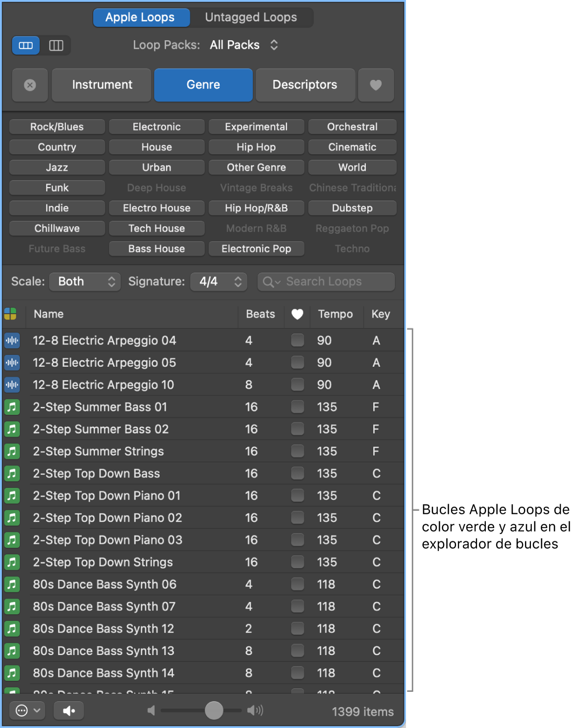Open the Signature 4/4 popup menu
Image resolution: width=580 pixels, height=728 pixels.
pos(219,282)
